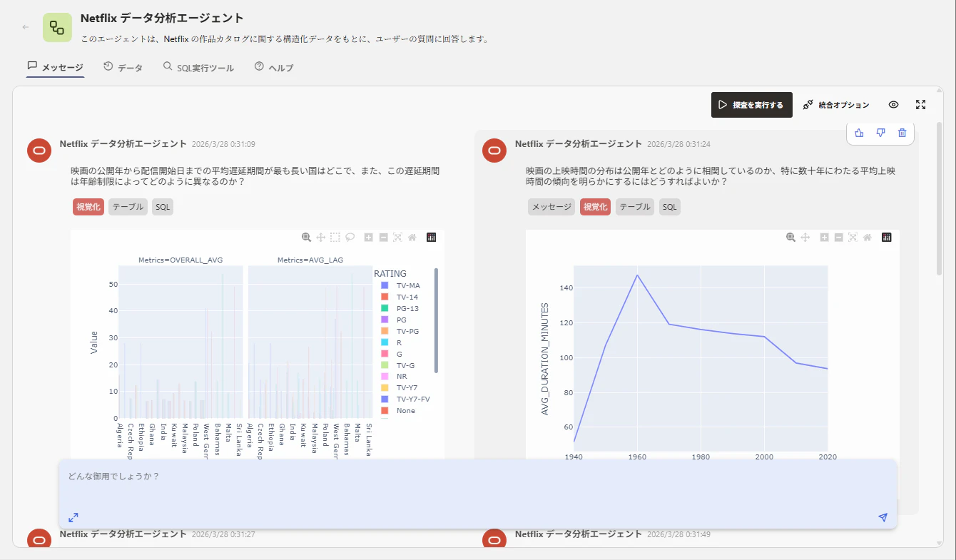The width and height of the screenshot is (956, 560).
Task: Open the メッセージ tab
Action: point(56,67)
